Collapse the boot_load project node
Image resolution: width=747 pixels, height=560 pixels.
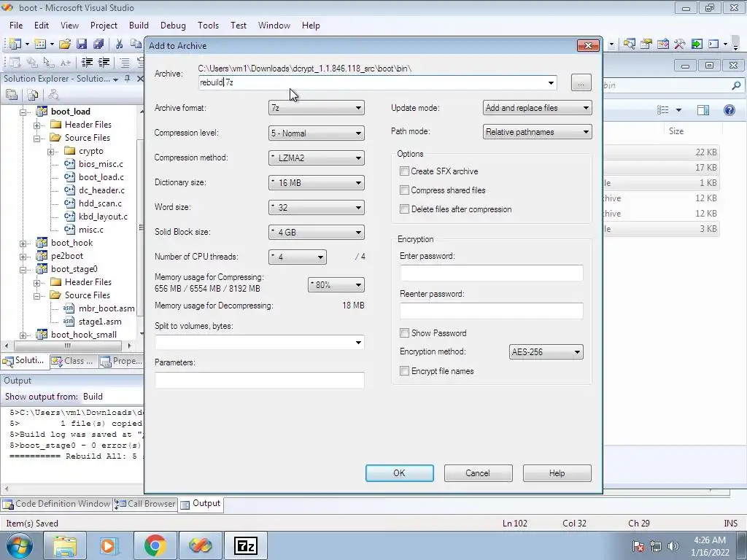click(x=23, y=112)
